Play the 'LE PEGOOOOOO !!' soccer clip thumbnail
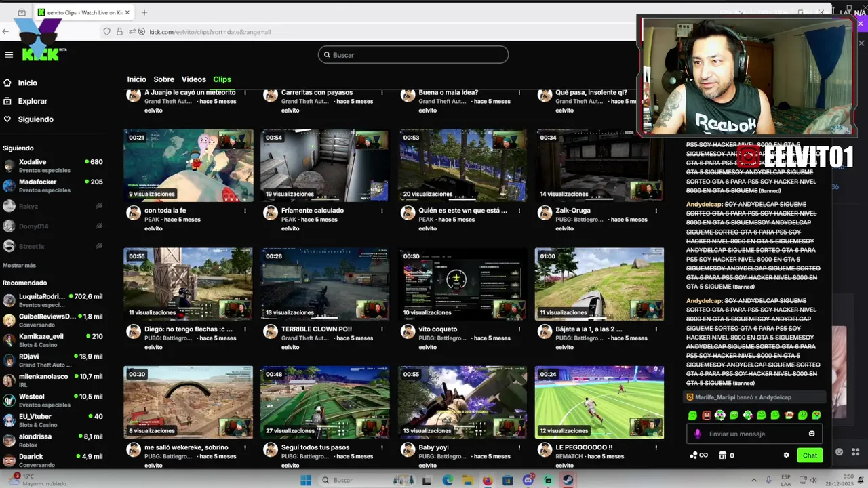The width and height of the screenshot is (868, 488). click(x=599, y=402)
